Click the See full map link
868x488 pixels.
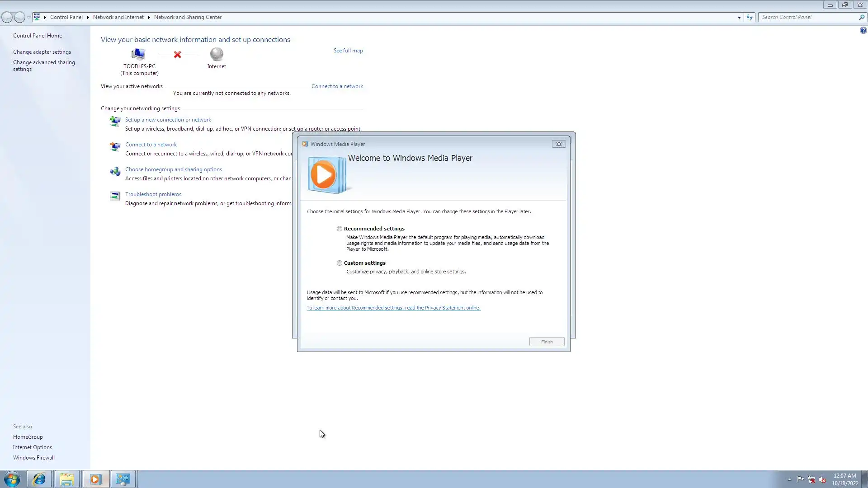click(348, 51)
